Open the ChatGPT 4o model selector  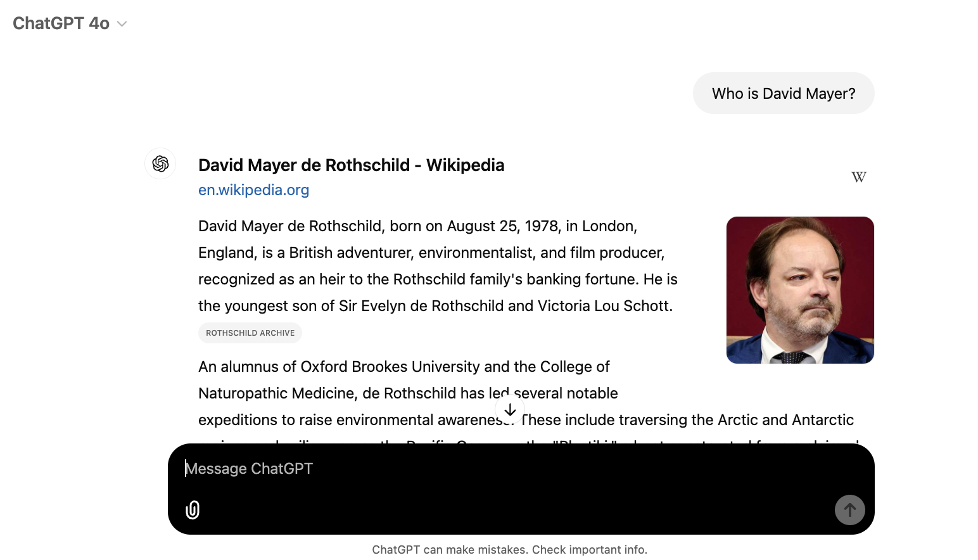(70, 23)
